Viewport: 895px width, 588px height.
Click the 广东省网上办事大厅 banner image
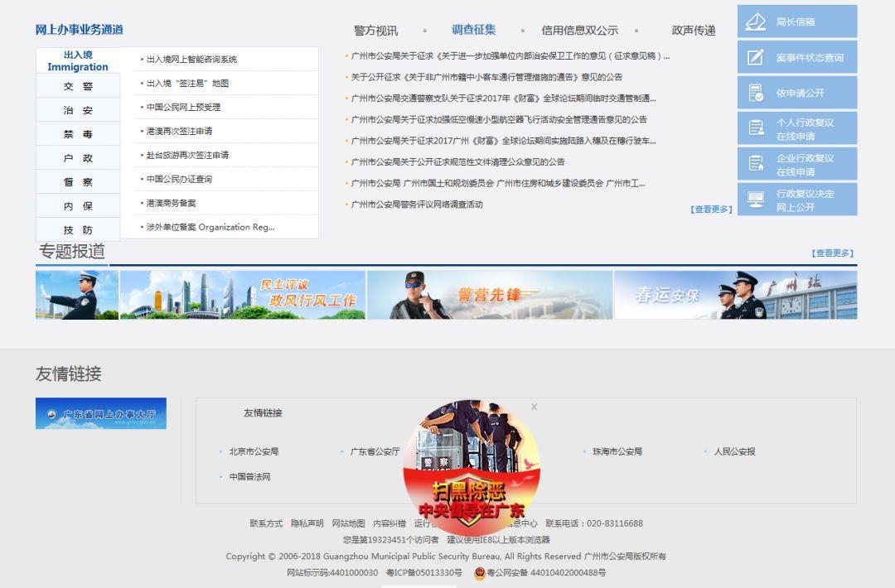[x=101, y=413]
